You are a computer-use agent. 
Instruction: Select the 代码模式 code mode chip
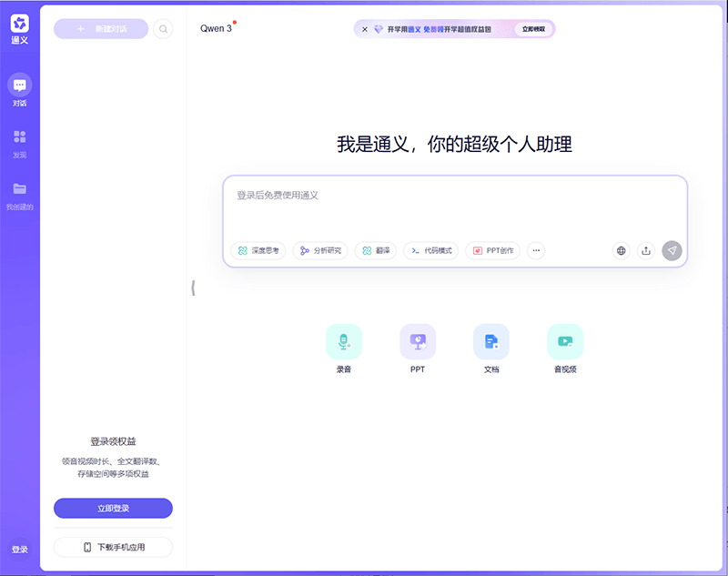point(430,250)
